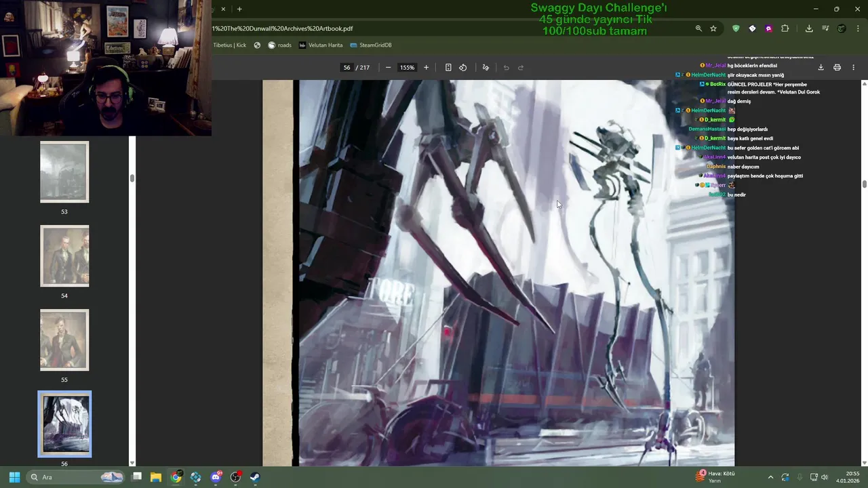The width and height of the screenshot is (868, 488).
Task: Select page 56 thumbnail
Action: (x=64, y=424)
